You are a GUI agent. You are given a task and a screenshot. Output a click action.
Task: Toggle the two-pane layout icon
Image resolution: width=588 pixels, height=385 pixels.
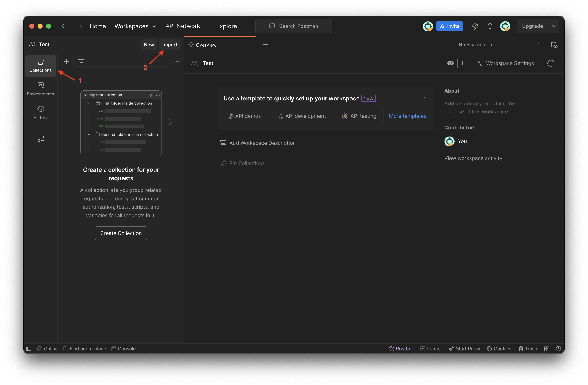tap(546, 348)
